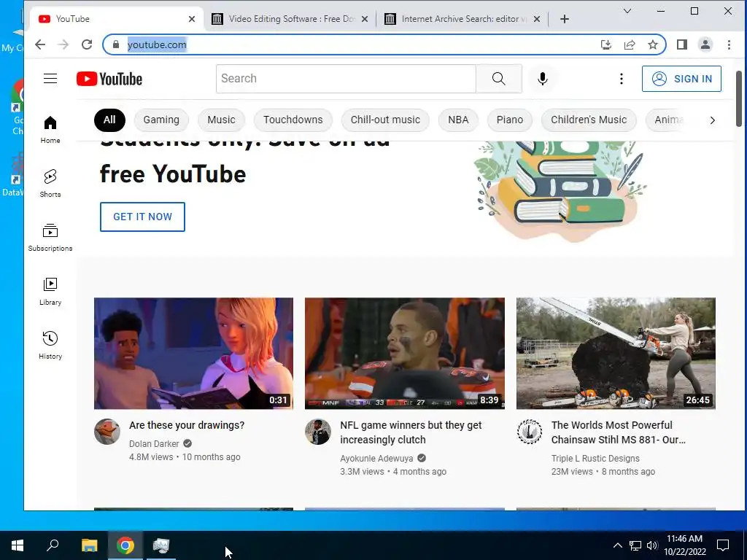Viewport: 747px width, 560px height.
Task: Reload the page
Action: tap(87, 44)
